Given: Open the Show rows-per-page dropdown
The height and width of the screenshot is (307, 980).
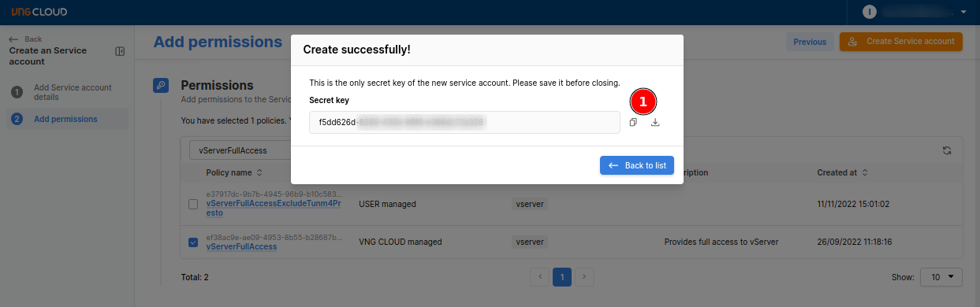Looking at the screenshot, I should pyautogui.click(x=941, y=277).
